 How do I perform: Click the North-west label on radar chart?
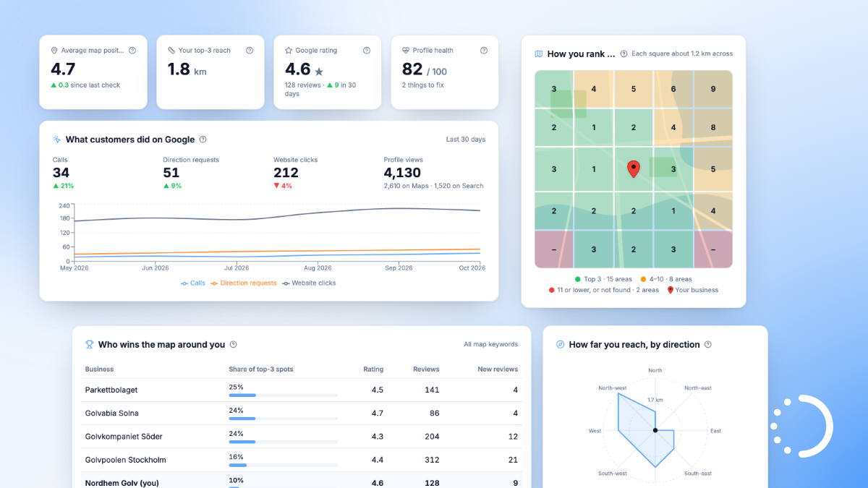tap(613, 388)
